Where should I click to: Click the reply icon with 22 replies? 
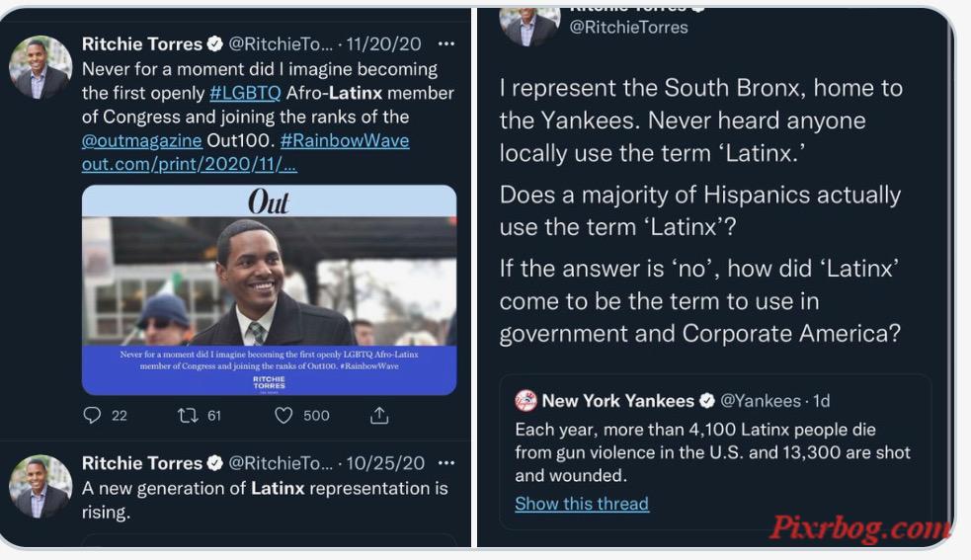tap(92, 415)
